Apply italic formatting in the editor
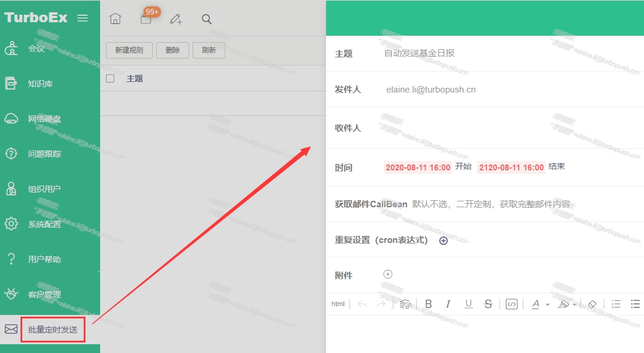 click(x=448, y=304)
